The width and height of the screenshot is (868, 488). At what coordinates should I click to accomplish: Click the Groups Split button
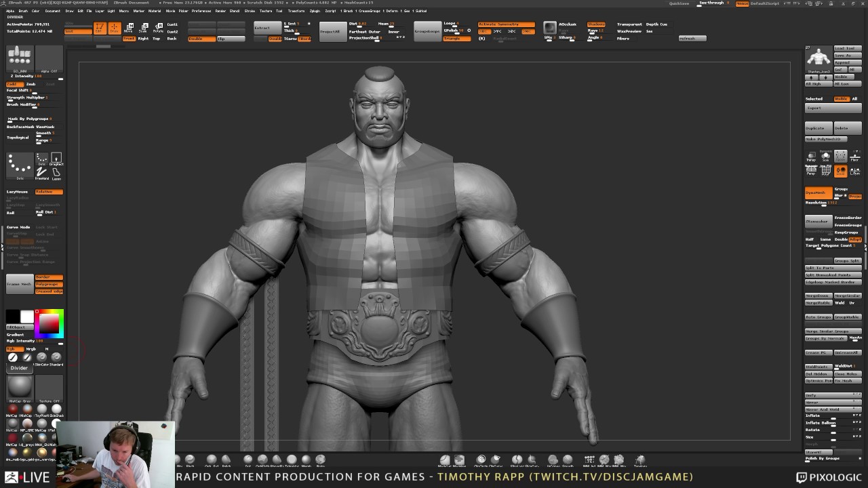[848, 260]
